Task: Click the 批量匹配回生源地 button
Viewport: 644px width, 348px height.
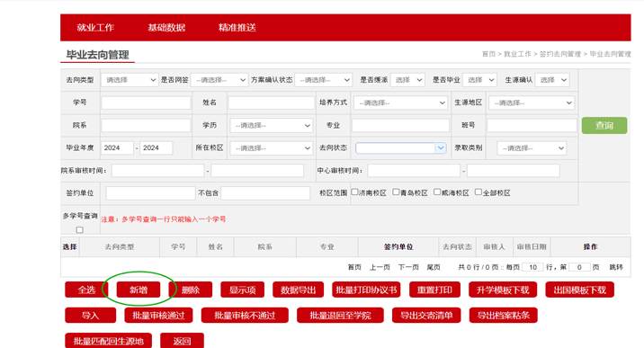Action: click(x=109, y=341)
